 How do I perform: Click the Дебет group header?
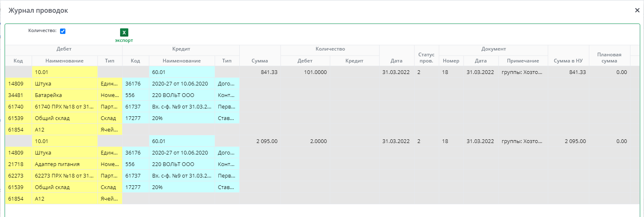point(64,49)
